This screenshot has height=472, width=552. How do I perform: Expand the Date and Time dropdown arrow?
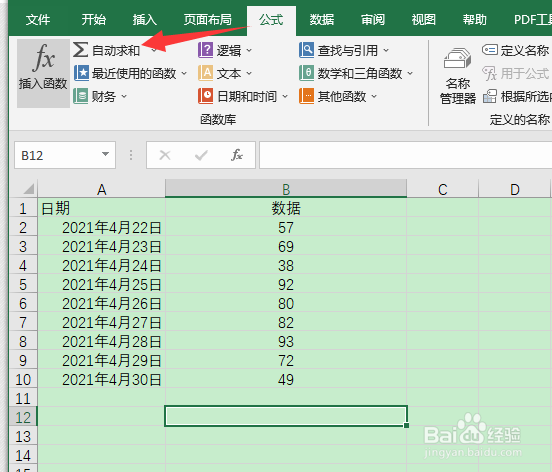[x=285, y=96]
